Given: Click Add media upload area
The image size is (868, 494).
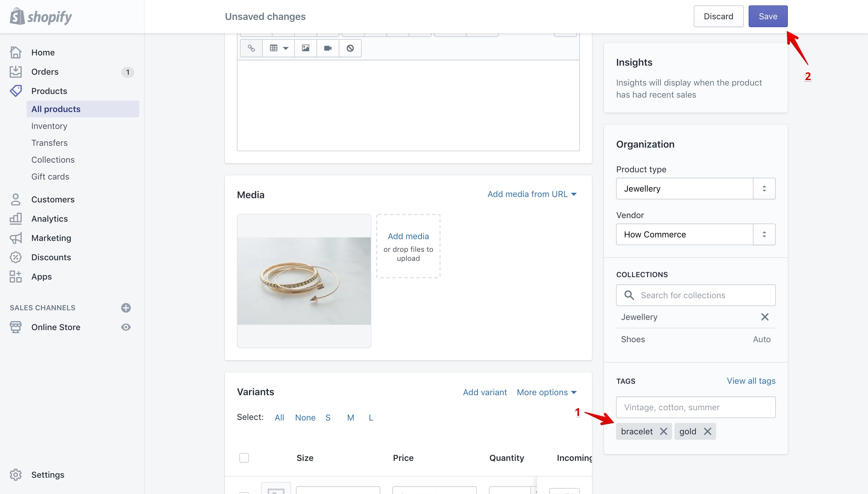Looking at the screenshot, I should pyautogui.click(x=408, y=246).
